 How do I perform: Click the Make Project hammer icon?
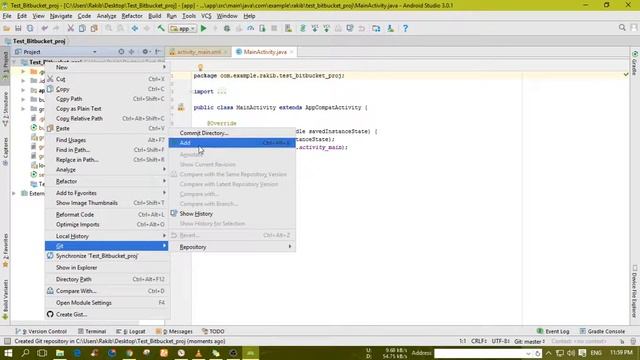(161, 29)
